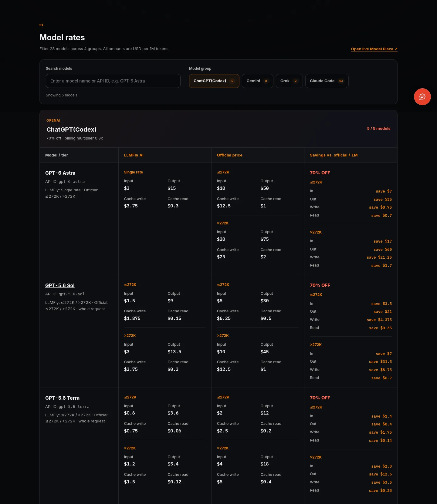Click GPT-6 Astra 'save $60' value

coord(383,250)
